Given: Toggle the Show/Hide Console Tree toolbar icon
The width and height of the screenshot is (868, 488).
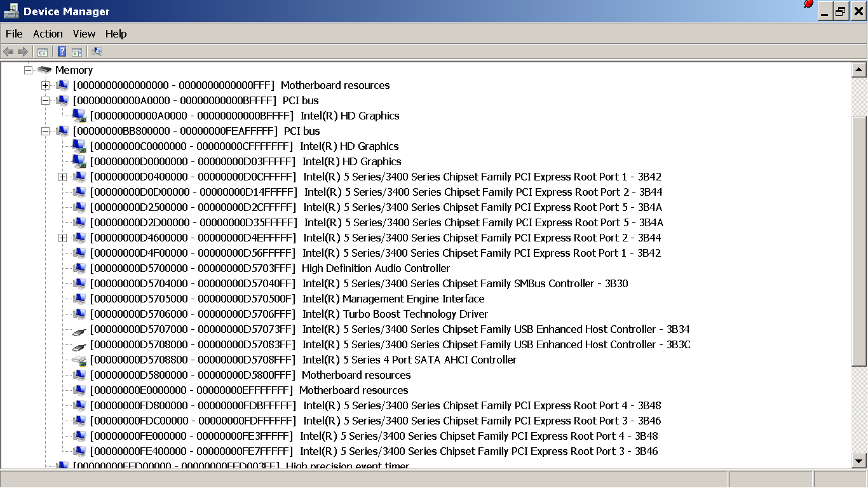Looking at the screenshot, I should click(x=43, y=51).
